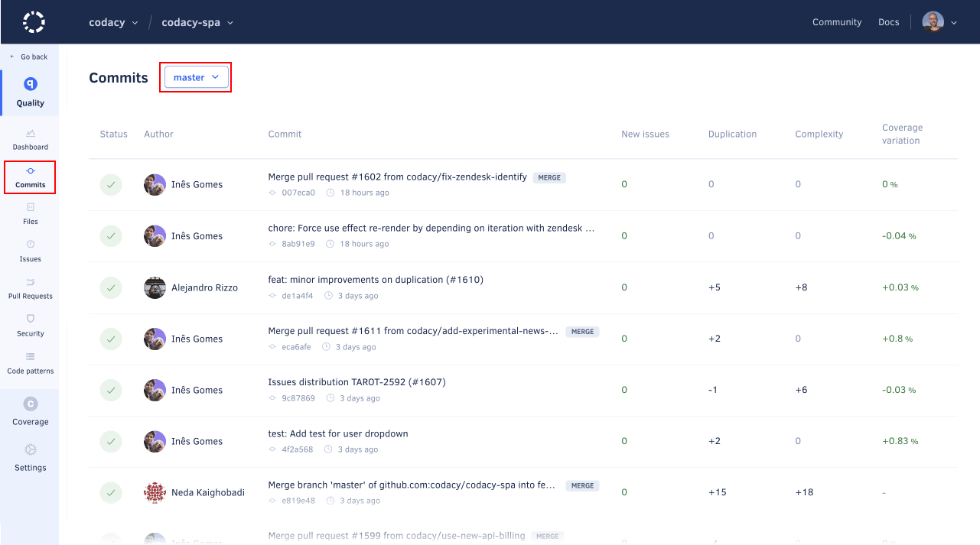Click Neda Kaighobadi's avatar thumbnail
This screenshot has height=545, width=980.
point(155,493)
